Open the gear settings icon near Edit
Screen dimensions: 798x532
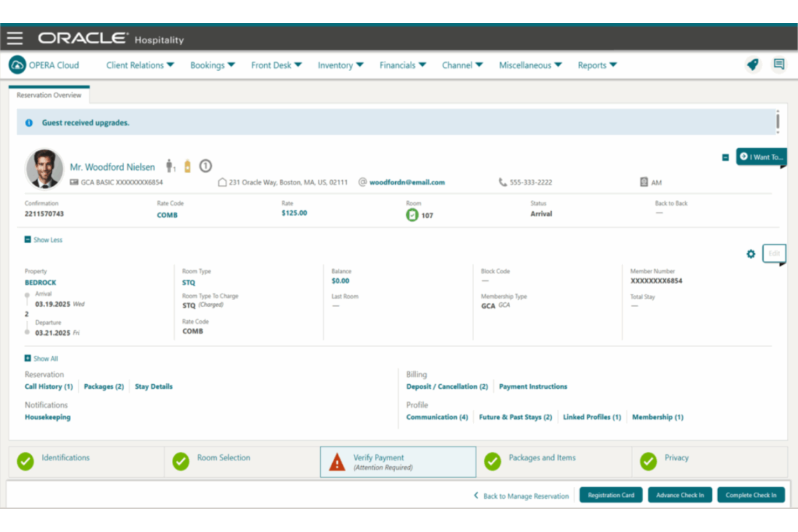pyautogui.click(x=751, y=253)
